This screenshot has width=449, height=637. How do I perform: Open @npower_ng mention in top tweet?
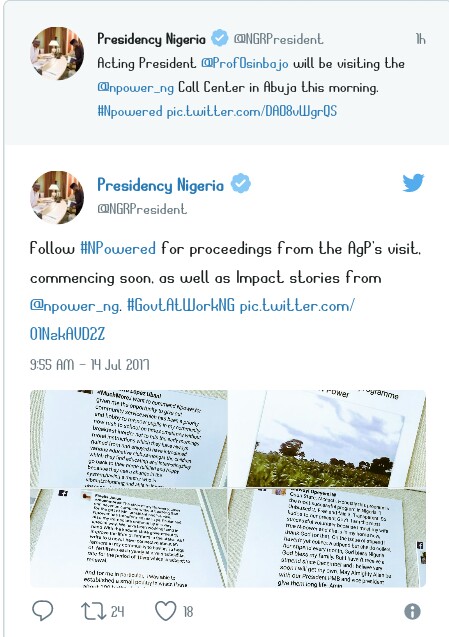point(136,88)
